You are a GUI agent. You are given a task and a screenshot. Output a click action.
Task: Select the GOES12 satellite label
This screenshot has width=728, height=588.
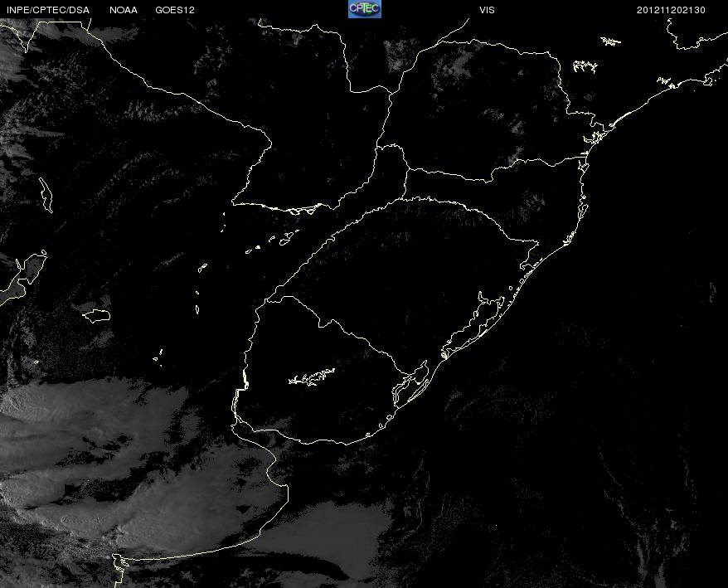(x=175, y=10)
